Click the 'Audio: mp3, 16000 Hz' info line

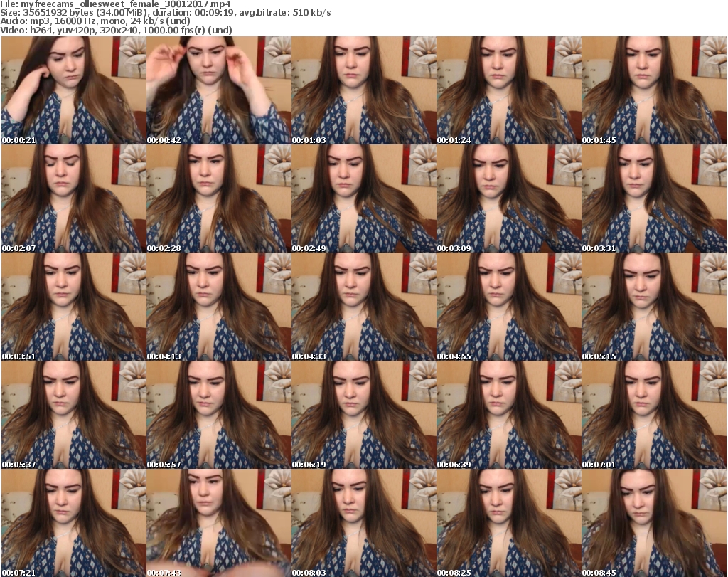tap(95, 21)
